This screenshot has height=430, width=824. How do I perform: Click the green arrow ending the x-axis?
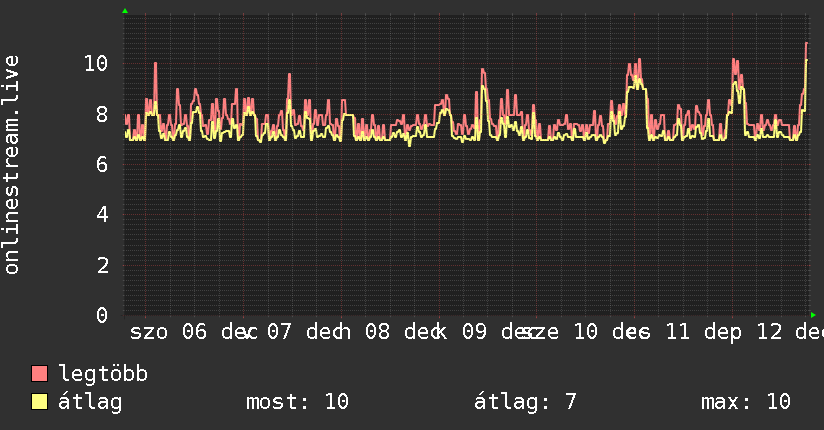point(813,315)
